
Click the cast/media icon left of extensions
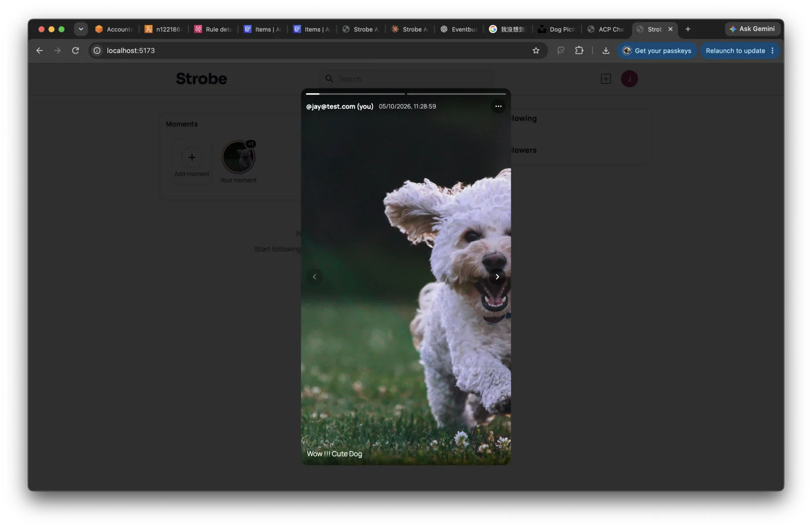tap(561, 51)
